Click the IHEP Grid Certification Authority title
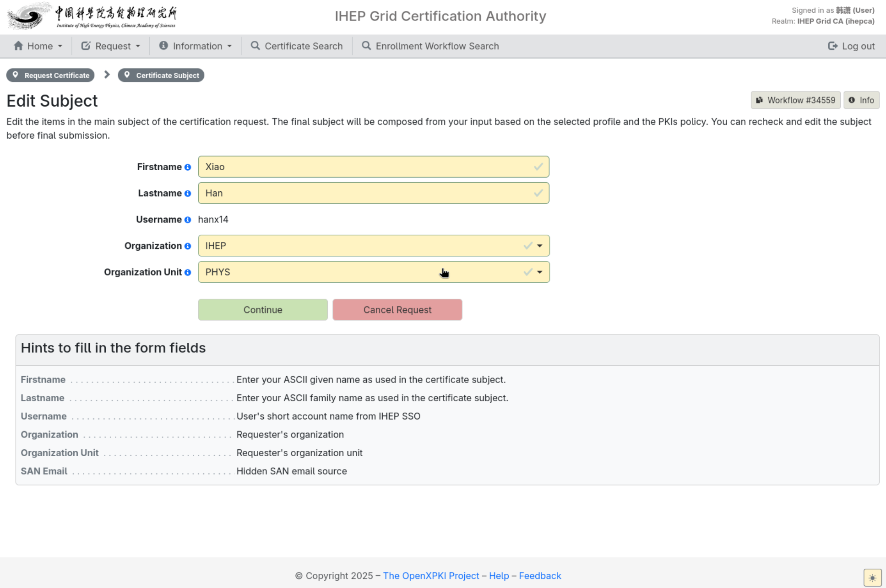 pos(440,16)
